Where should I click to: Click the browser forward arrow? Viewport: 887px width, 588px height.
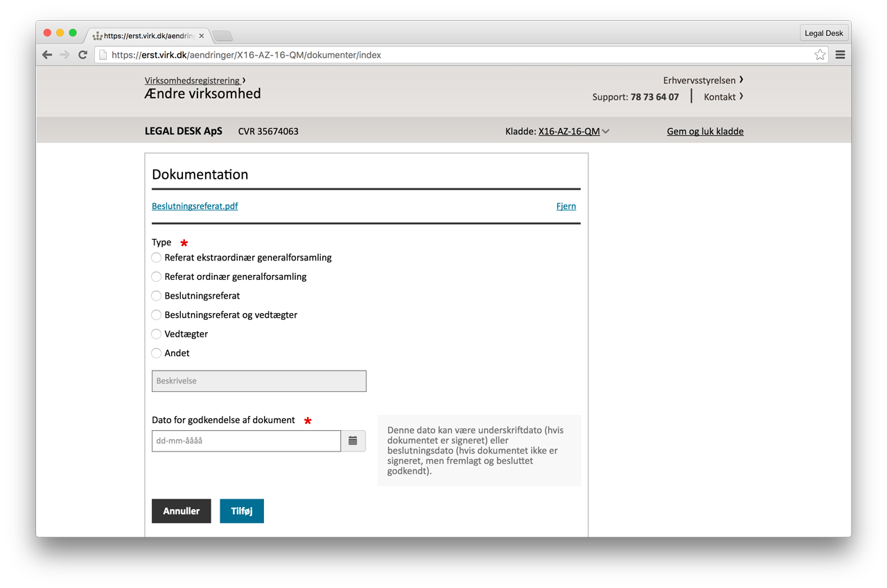(x=64, y=55)
